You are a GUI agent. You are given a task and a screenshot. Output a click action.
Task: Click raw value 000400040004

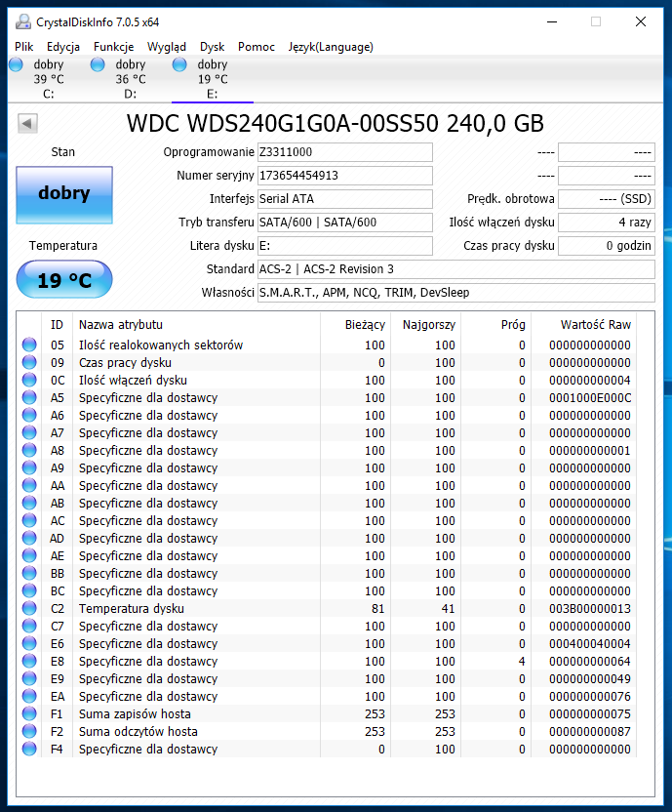[x=590, y=644]
